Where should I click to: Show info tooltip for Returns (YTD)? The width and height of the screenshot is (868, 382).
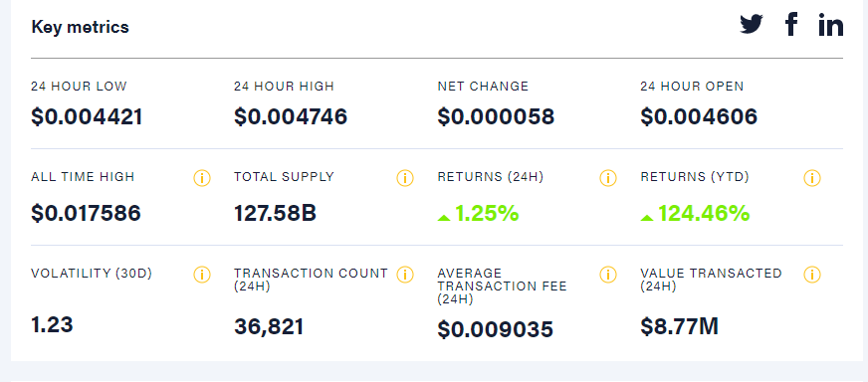pyautogui.click(x=811, y=178)
